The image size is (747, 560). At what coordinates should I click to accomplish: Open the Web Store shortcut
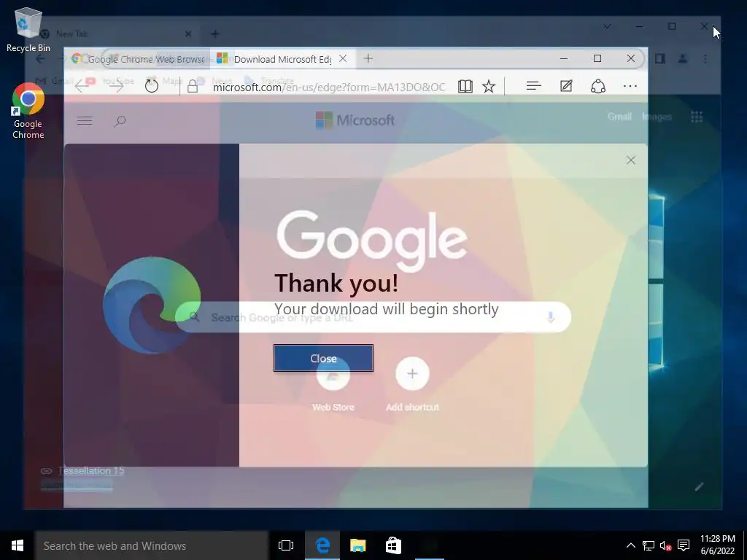[333, 384]
